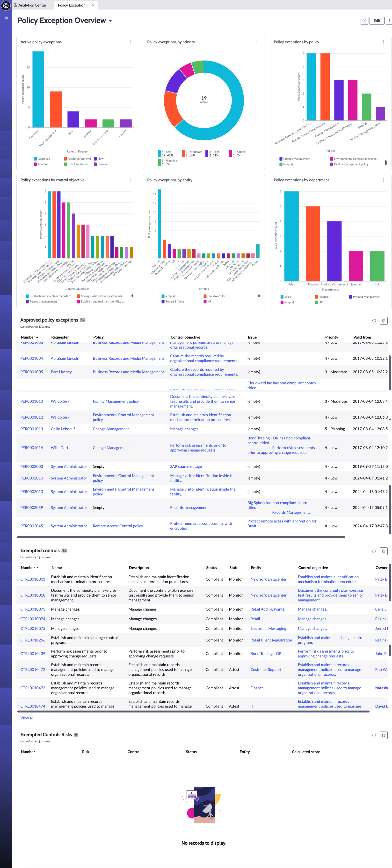Click the Exempted controls count badge 21

coord(64,550)
